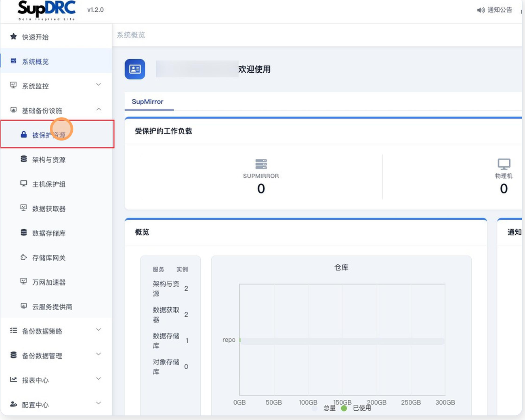Click the 服务 column header
This screenshot has height=420, width=525.
158,269
